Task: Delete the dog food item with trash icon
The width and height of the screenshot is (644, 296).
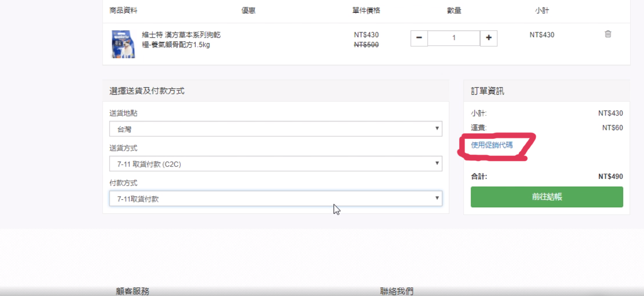Action: 608,34
